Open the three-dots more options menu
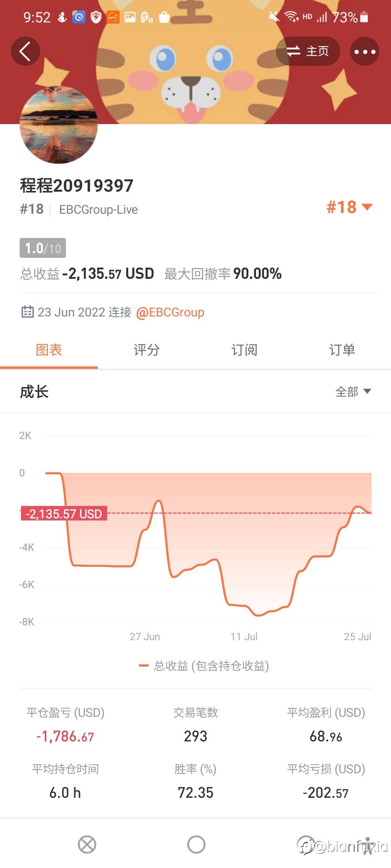Screen dimensions: 391x868 365,51
